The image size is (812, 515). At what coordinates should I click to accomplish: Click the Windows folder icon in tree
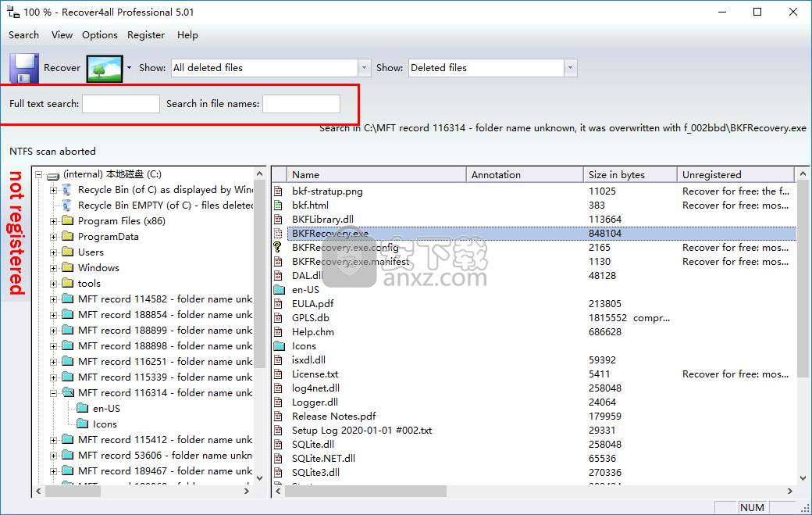(x=68, y=267)
